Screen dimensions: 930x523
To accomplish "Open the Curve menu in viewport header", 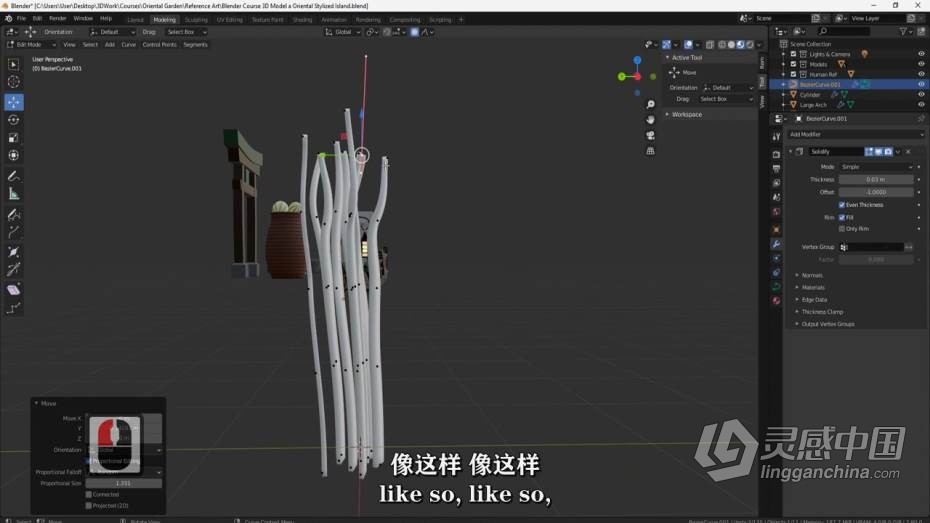I will 128,44.
